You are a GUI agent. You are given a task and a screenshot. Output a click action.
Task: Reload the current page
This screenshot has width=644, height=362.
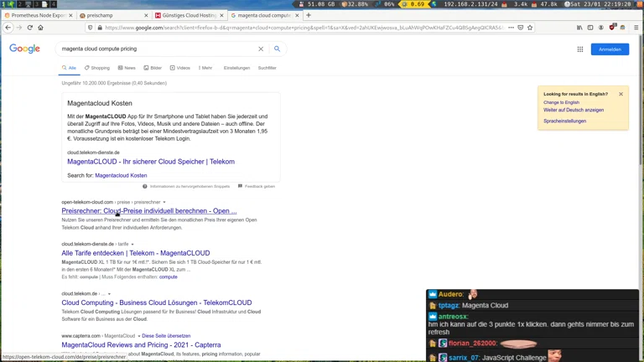click(x=29, y=28)
